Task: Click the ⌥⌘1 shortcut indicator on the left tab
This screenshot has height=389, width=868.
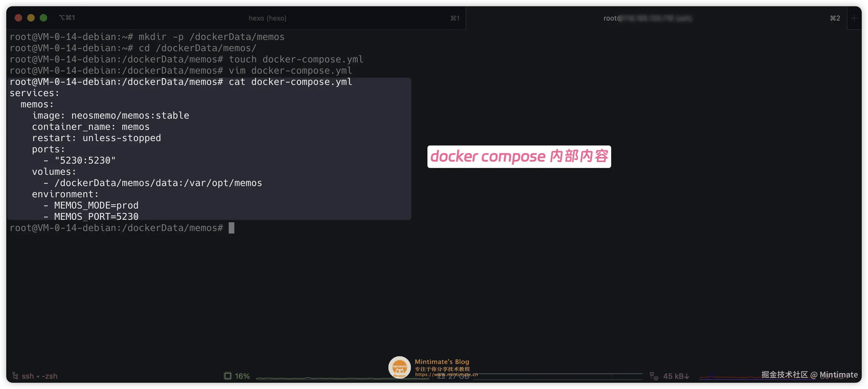Action: [x=67, y=17]
